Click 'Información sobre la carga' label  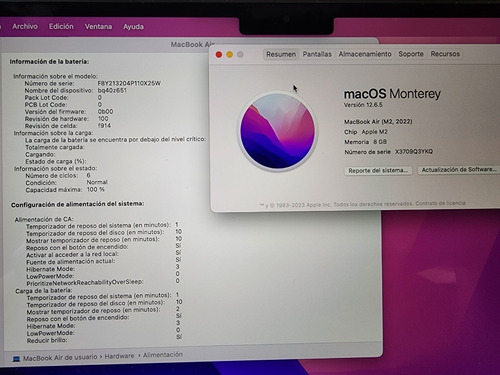click(53, 133)
